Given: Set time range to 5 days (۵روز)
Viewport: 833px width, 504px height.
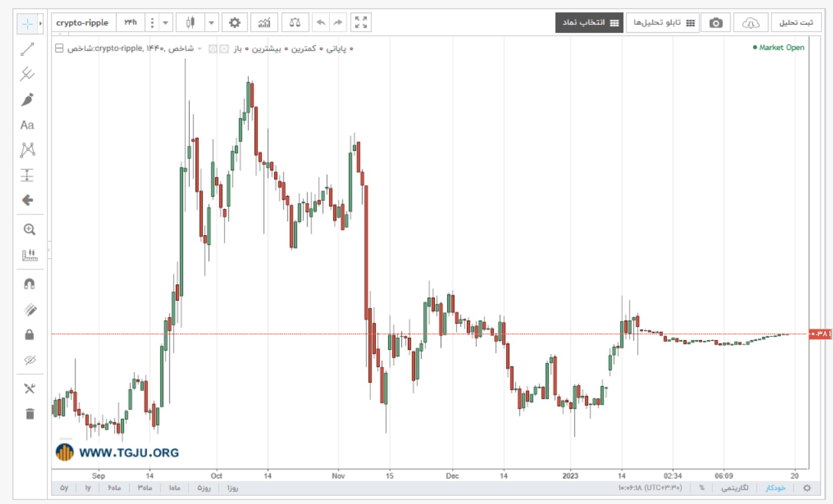Looking at the screenshot, I should coord(204,488).
